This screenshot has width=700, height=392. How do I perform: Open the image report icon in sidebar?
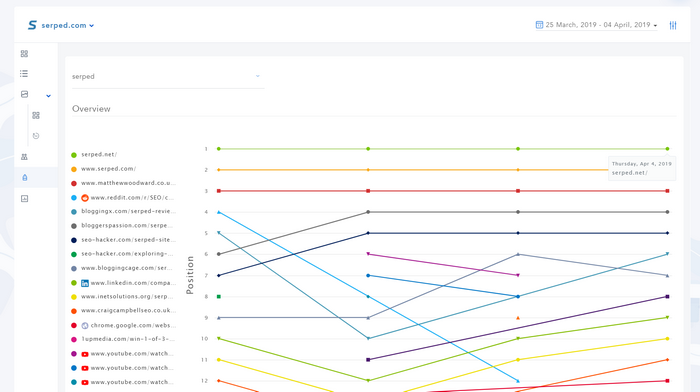(24, 199)
